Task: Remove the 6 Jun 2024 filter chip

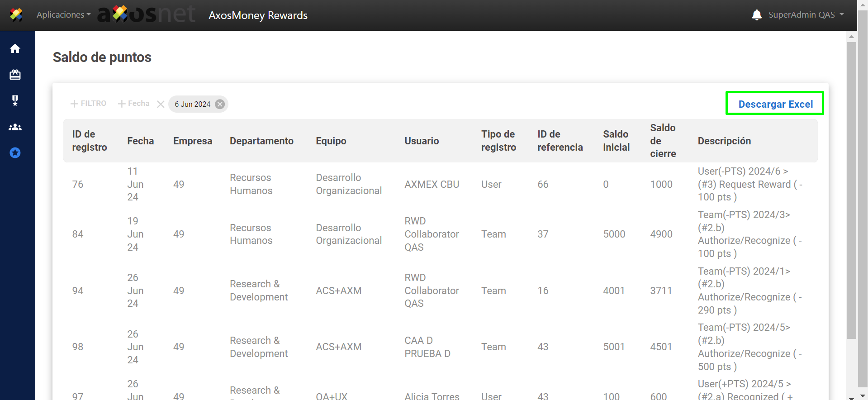Action: [220, 104]
